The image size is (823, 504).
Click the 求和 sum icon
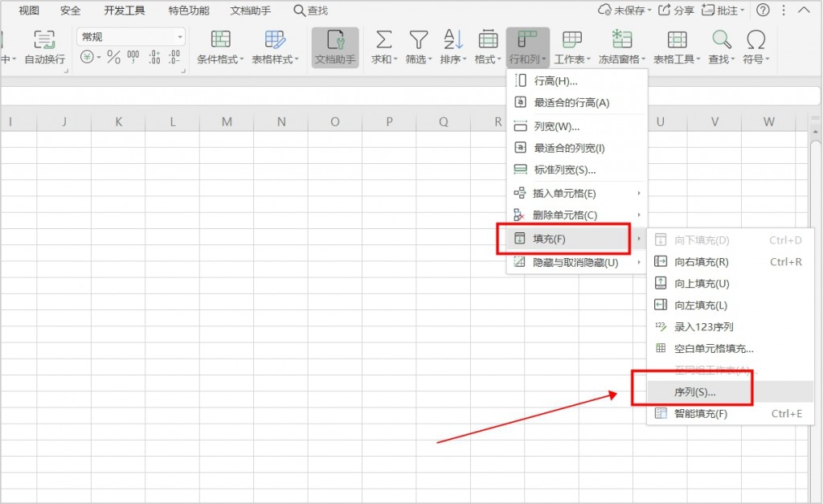click(x=383, y=39)
